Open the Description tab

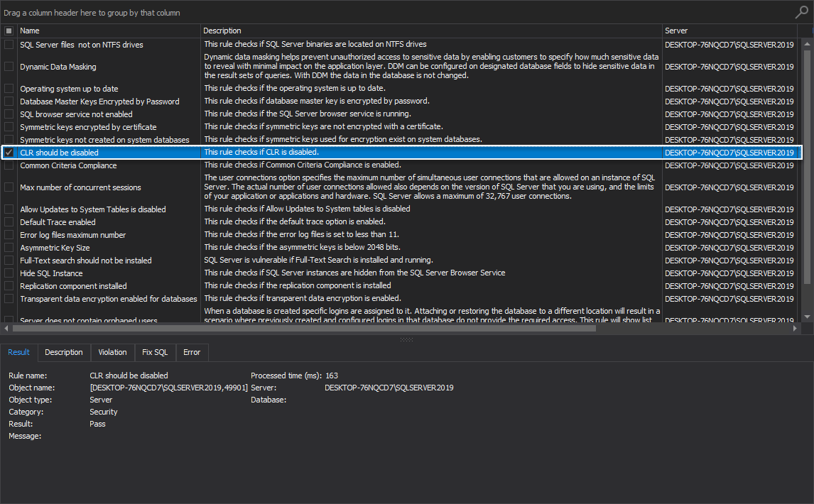(x=64, y=352)
